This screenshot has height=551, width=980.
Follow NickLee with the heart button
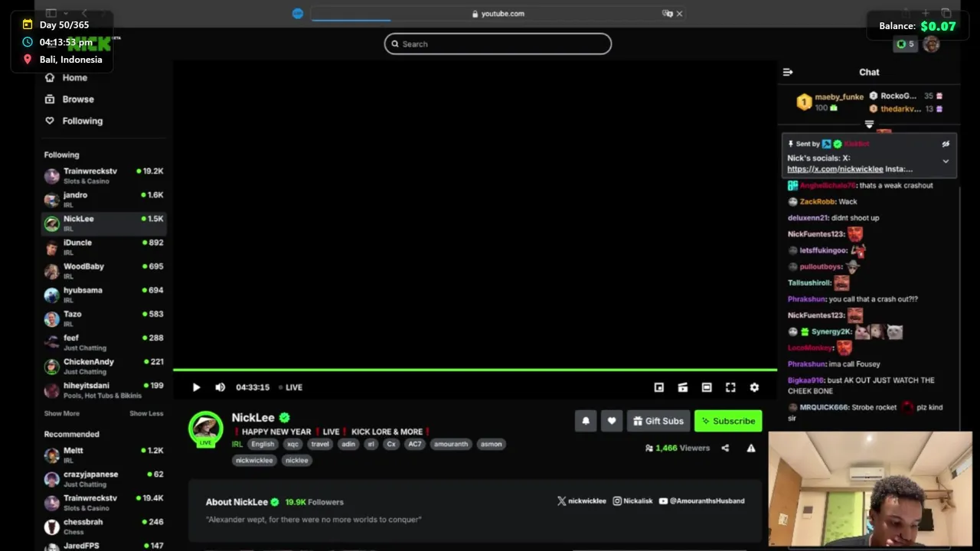pos(612,421)
